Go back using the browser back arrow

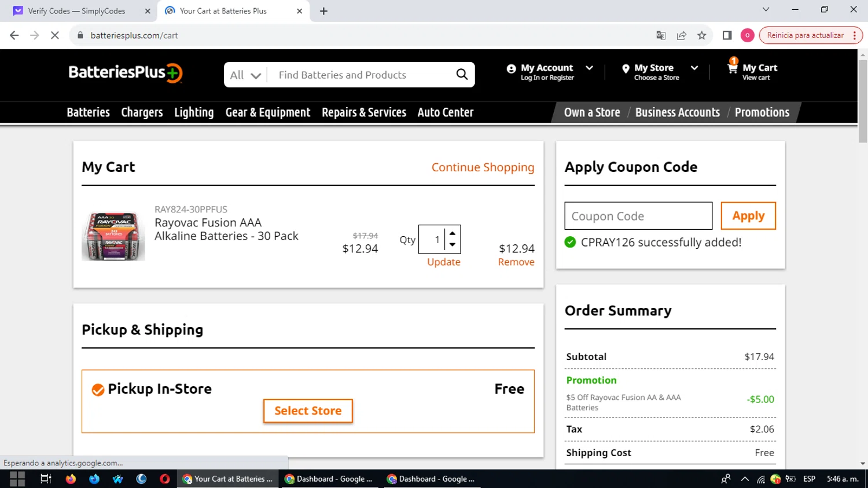(14, 35)
